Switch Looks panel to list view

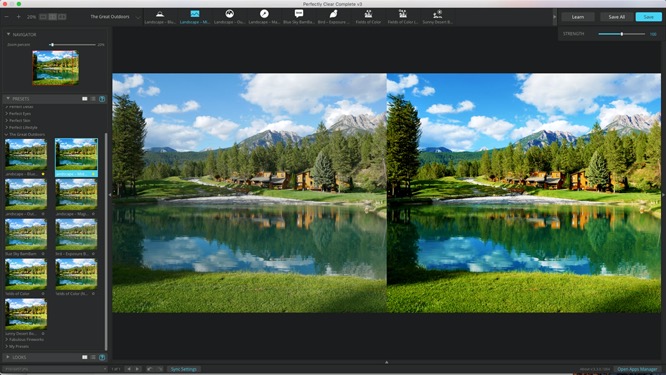click(93, 357)
